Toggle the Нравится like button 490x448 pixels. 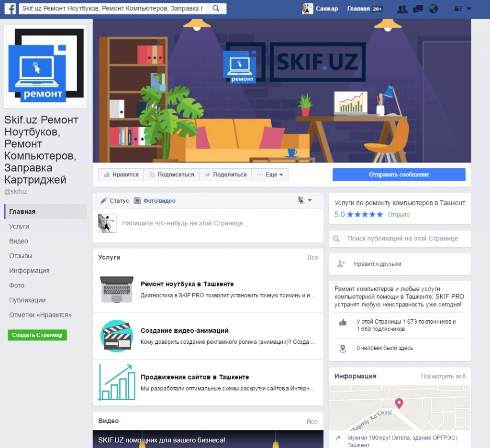(x=122, y=175)
